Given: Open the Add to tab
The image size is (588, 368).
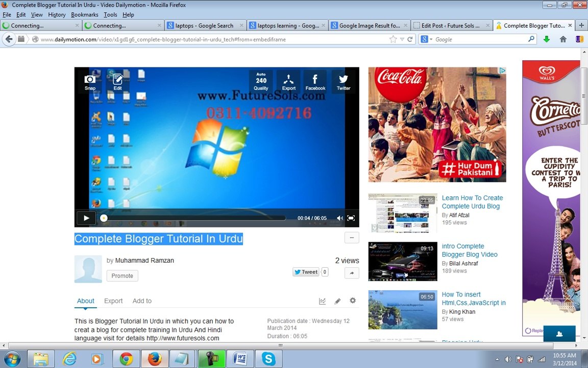Looking at the screenshot, I should tap(142, 301).
